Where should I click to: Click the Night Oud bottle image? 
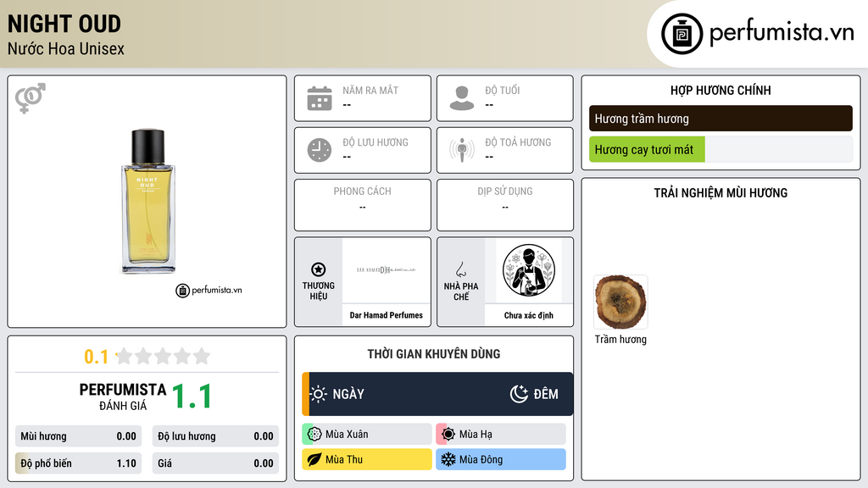click(147, 202)
